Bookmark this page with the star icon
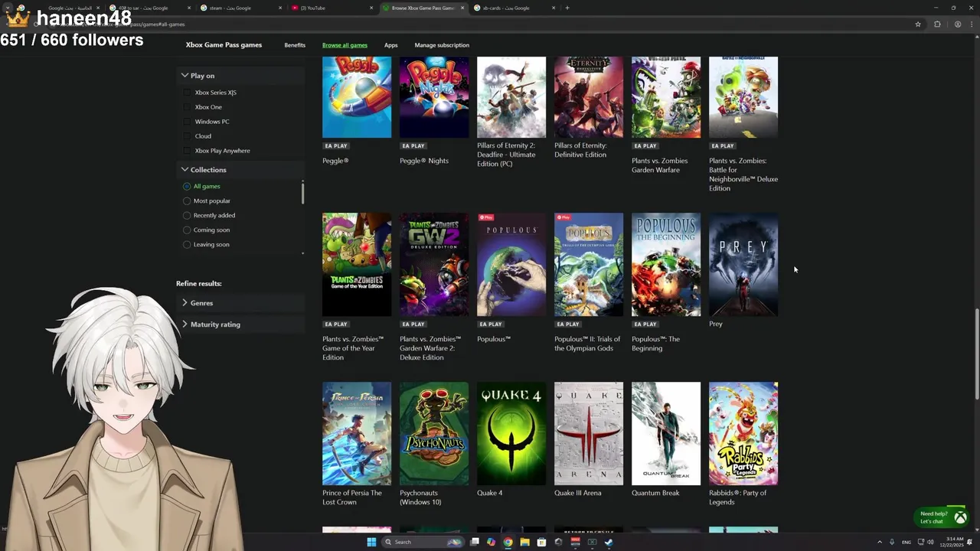The image size is (980, 551). (918, 24)
